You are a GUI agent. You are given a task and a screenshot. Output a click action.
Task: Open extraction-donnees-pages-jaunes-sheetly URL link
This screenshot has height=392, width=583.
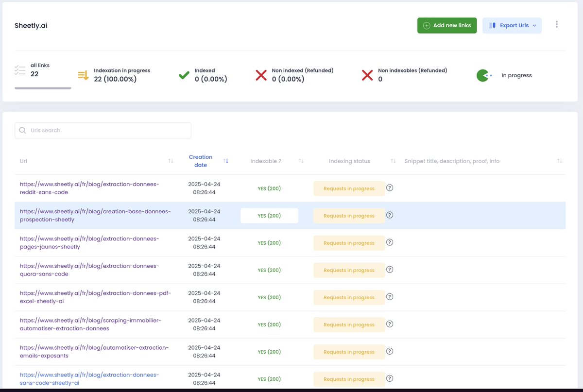89,243
